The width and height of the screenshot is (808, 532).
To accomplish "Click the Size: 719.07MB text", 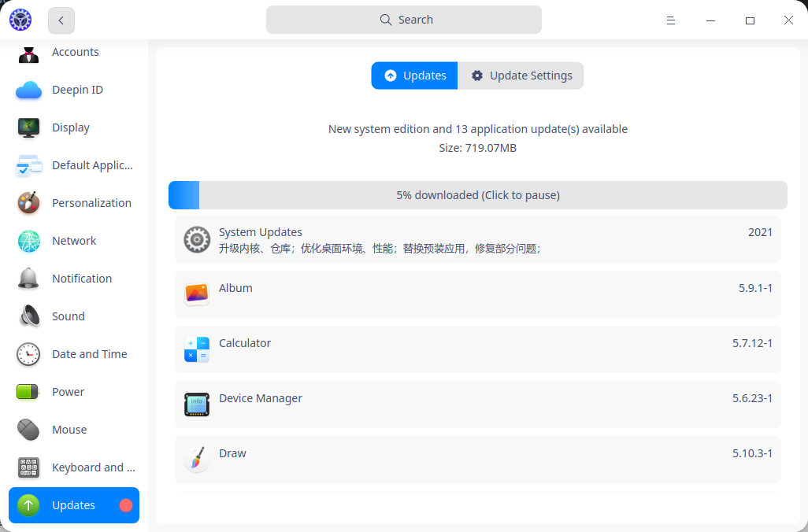I will [x=478, y=148].
